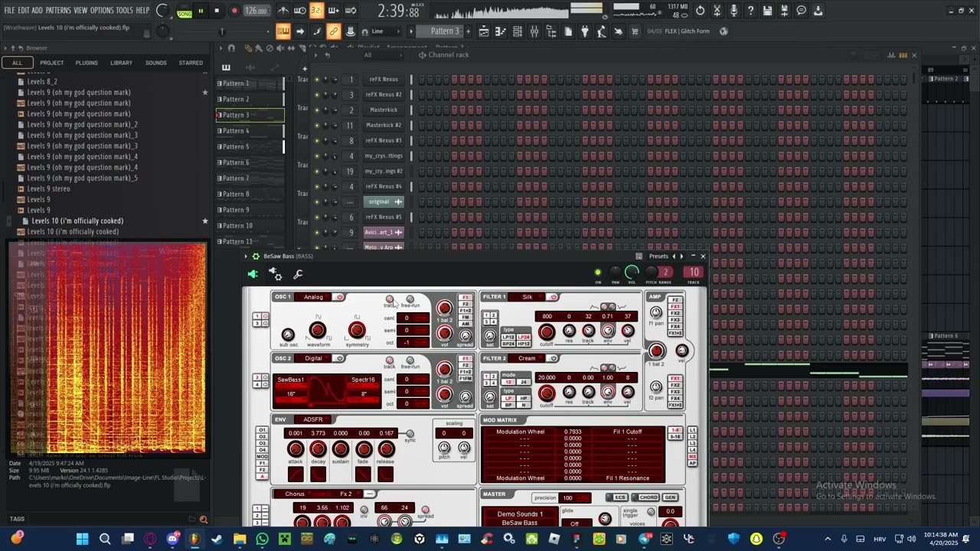Toggle OSC 2 track switch
The width and height of the screenshot is (980, 551).
coord(390,360)
